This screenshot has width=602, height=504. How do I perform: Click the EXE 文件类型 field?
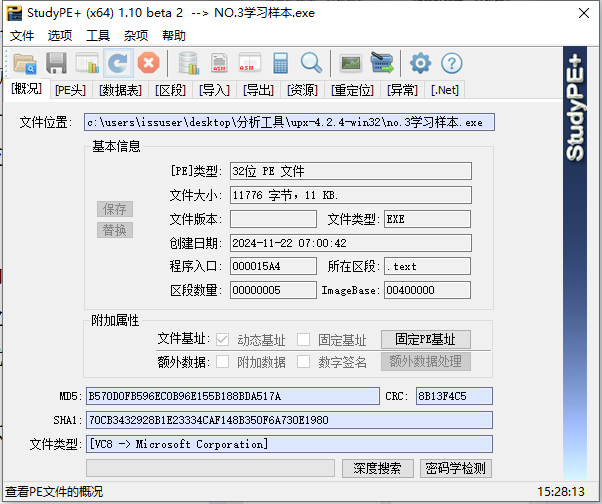tap(427, 219)
